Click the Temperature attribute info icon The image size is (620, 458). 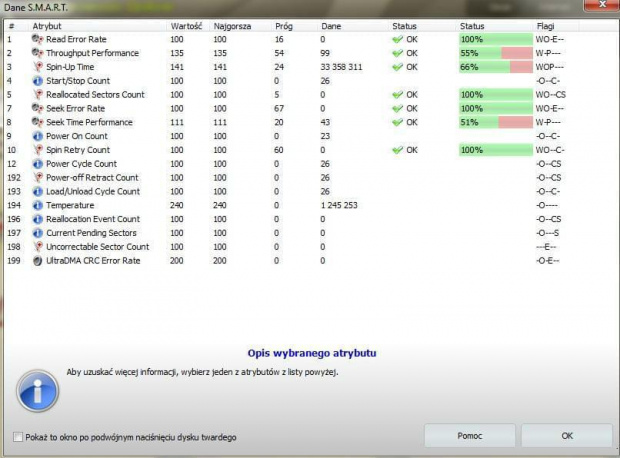click(38, 205)
